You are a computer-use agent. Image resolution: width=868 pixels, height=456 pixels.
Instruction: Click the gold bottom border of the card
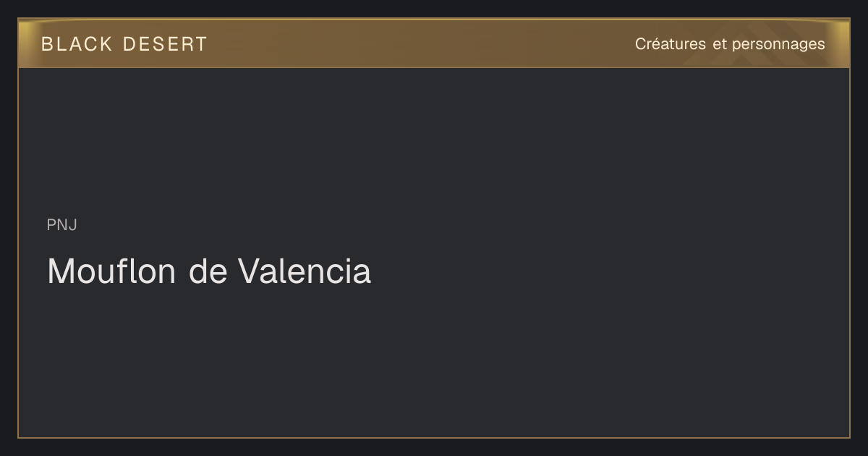coord(434,437)
